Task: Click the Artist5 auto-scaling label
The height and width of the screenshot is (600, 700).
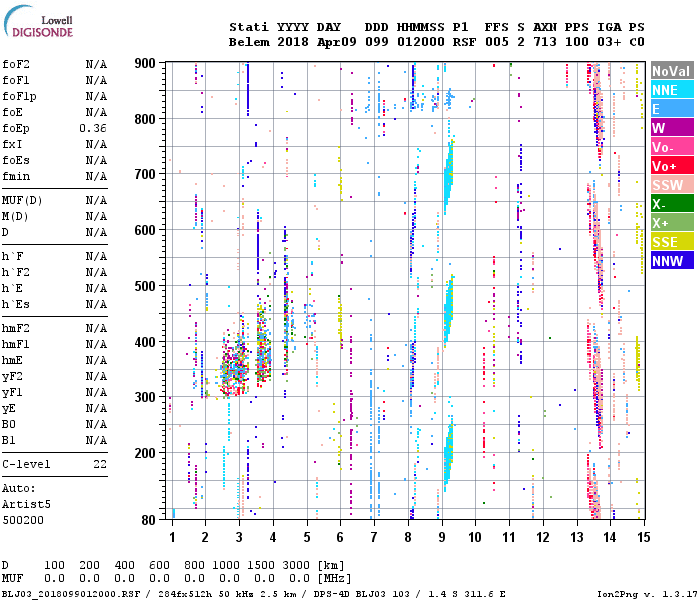Action: (26, 504)
